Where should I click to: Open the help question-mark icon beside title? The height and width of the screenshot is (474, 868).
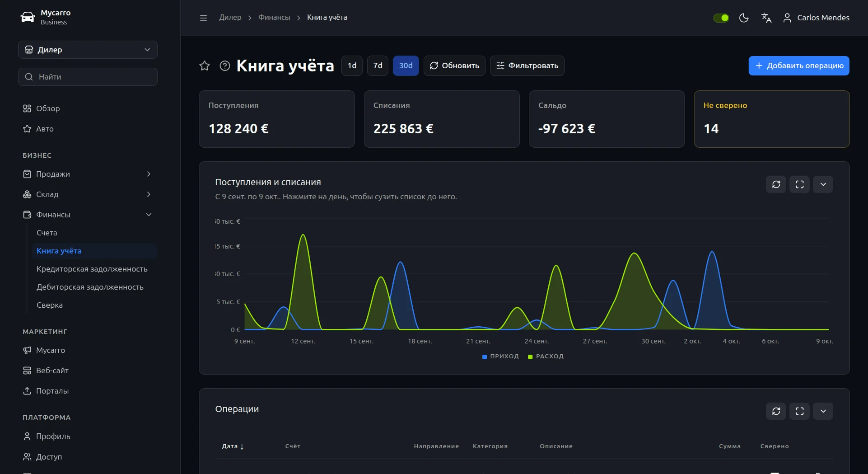coord(225,66)
